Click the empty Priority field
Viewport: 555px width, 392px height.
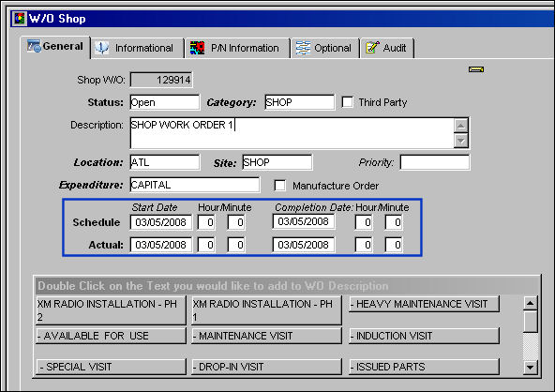435,162
